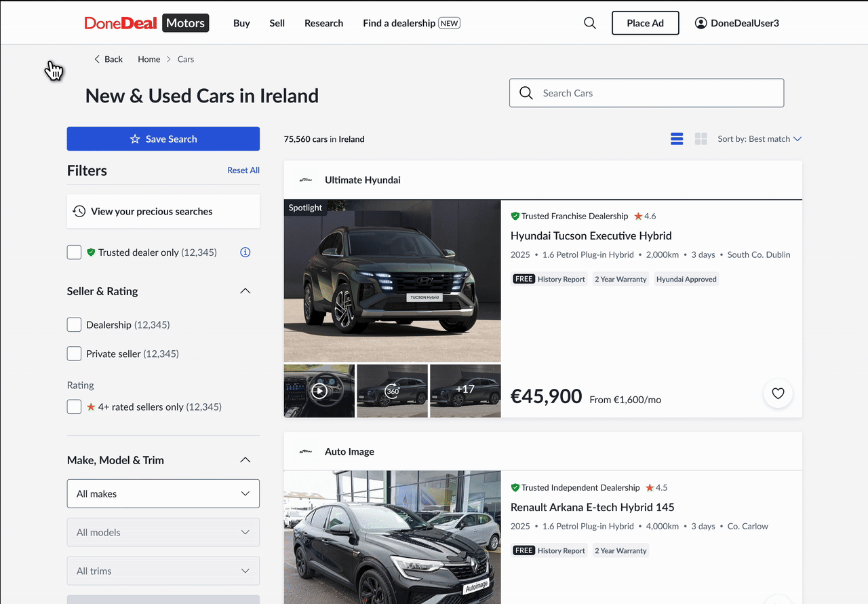Collapse the Make, Model & Trim section
The width and height of the screenshot is (868, 604).
pos(245,460)
